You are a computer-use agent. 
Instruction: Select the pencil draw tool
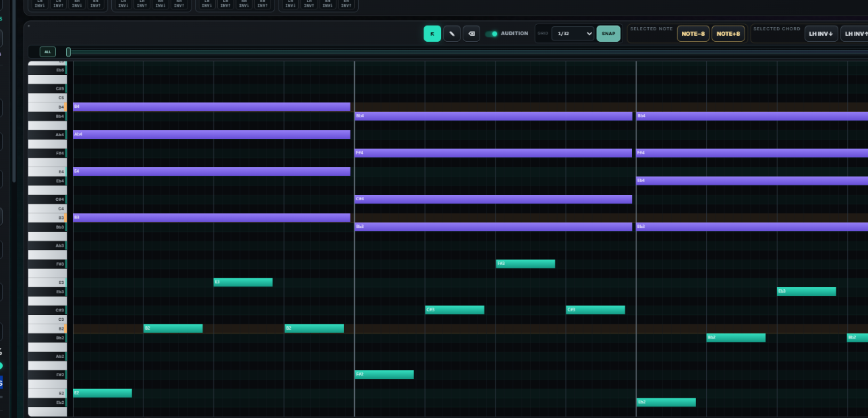pos(452,34)
